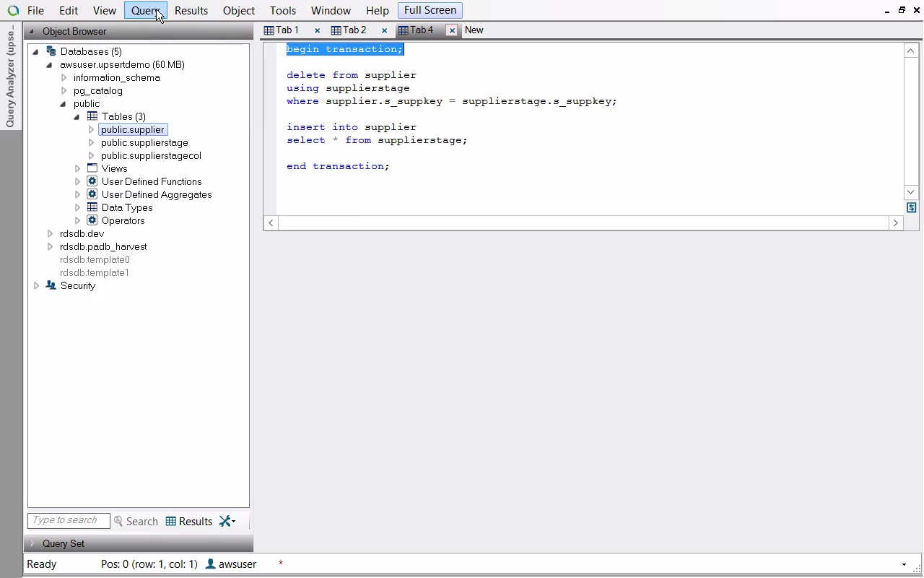The image size is (924, 578).
Task: Click the editor's scroll right arrow
Action: [x=896, y=223]
